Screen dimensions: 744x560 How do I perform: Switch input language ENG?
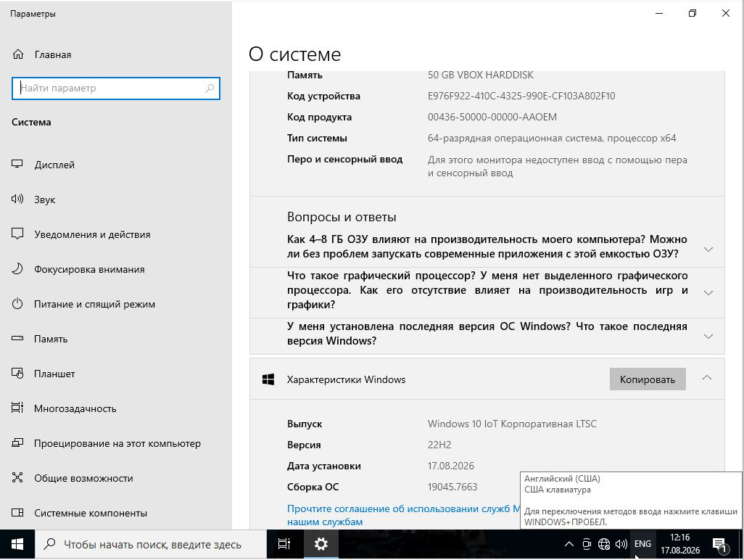tap(642, 544)
